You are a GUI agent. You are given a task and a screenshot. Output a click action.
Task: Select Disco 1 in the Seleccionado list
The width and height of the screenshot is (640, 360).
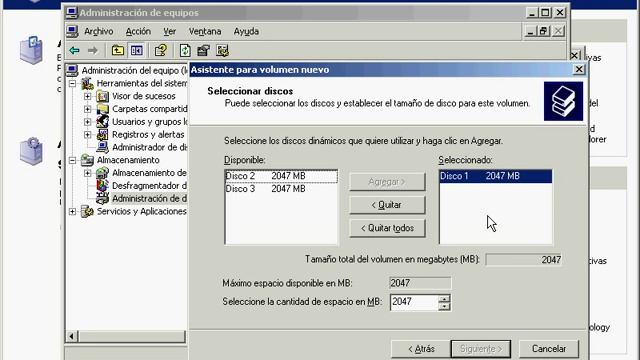click(x=496, y=176)
